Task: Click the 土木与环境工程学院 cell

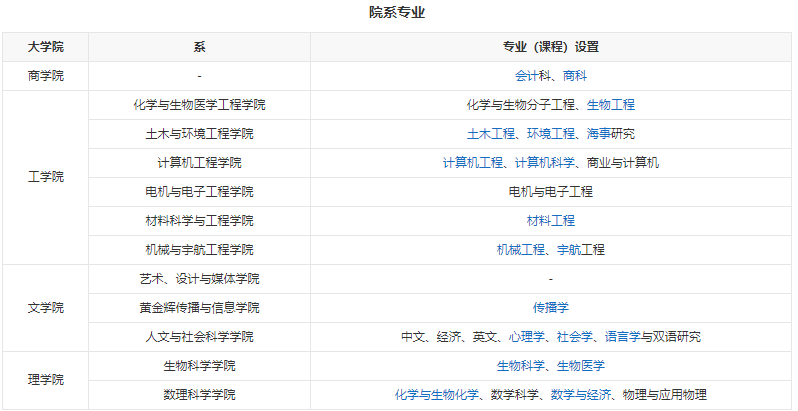Action: (200, 134)
